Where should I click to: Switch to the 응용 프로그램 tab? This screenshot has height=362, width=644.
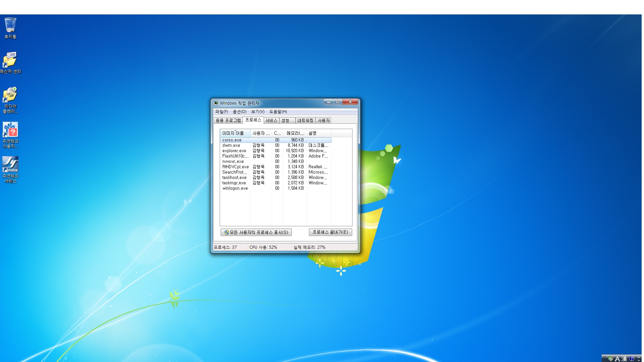(228, 120)
